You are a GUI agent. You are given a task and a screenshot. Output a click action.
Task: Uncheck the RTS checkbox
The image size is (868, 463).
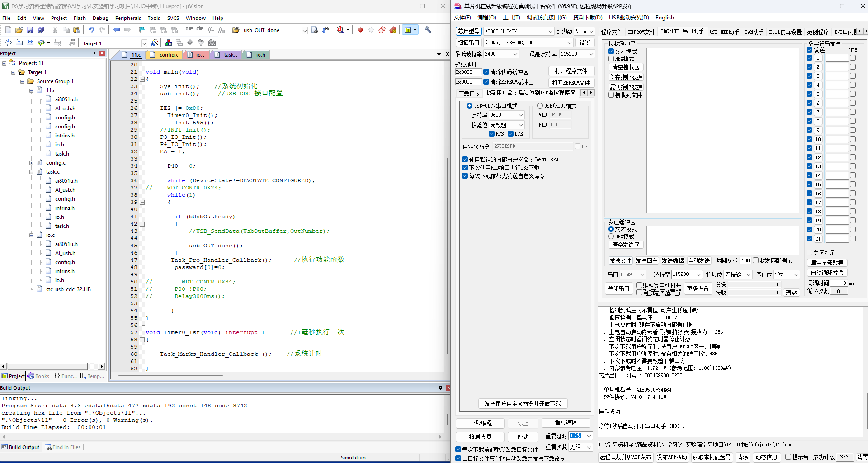tap(491, 134)
